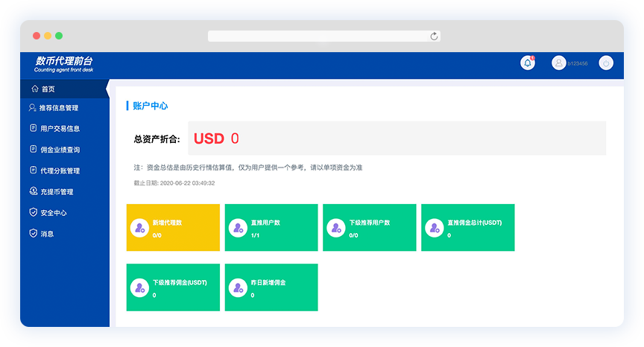Screen dimensions: 644x347
Task: Click the 昨日新增佣金 card user icon
Action: pos(238,287)
